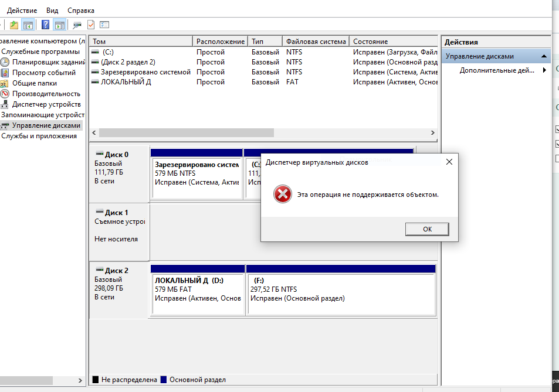Sort by the Состояние column header
The height and width of the screenshot is (392, 559).
[x=393, y=41]
